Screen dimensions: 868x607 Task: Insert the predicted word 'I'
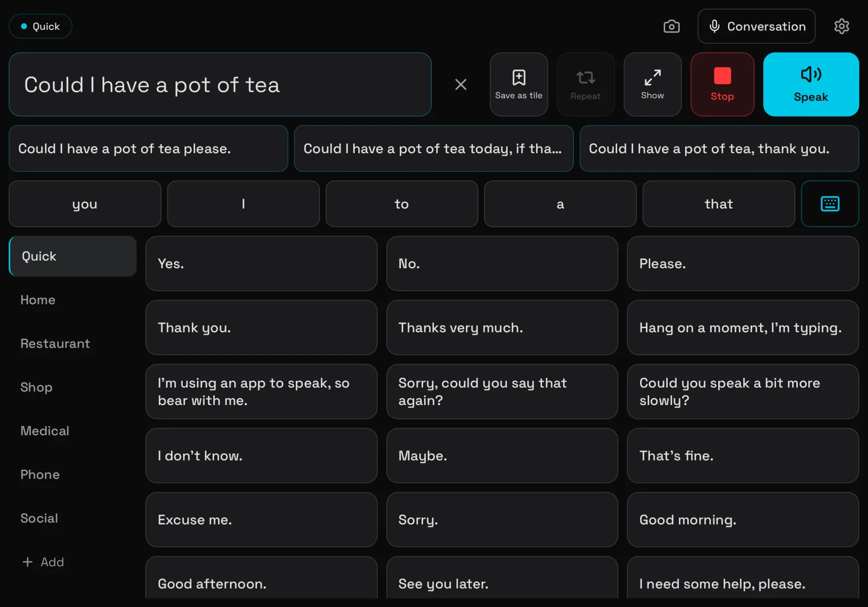pyautogui.click(x=243, y=204)
